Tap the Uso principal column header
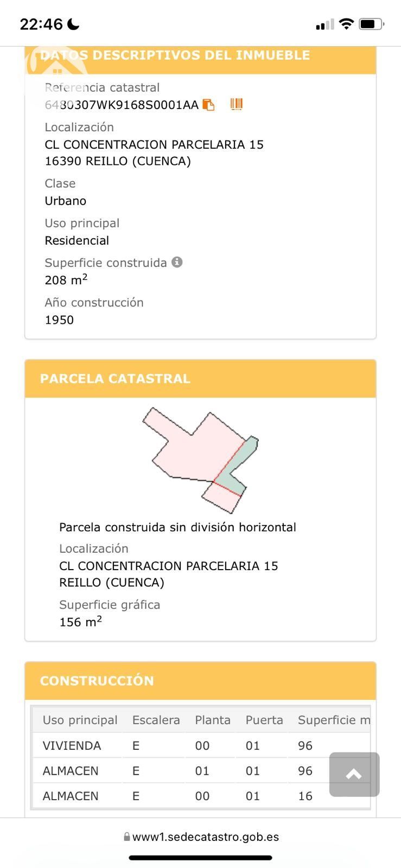This screenshot has width=401, height=868. pos(80,720)
